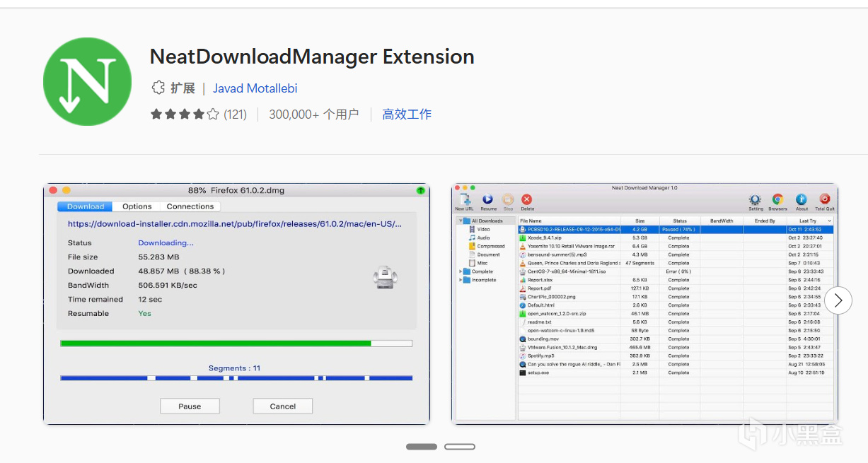Select the VMware.Fusion_10.1.2_Mac.dmg row
Viewport: 868px width, 463px height.
[677, 347]
